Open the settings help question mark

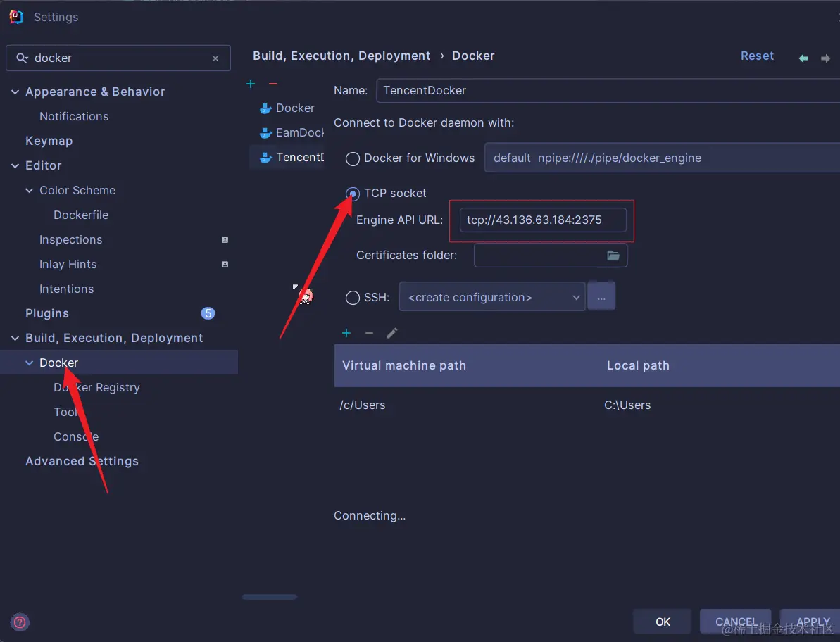20,622
